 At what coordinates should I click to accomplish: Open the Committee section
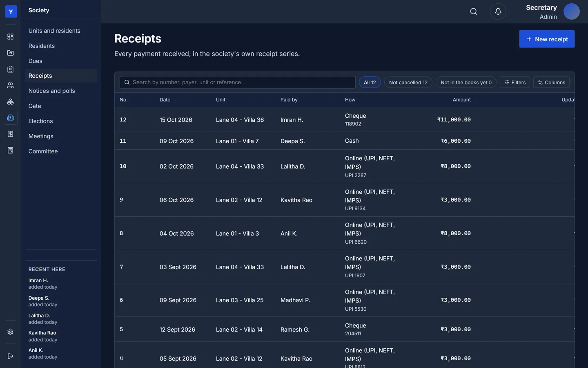click(x=61, y=151)
